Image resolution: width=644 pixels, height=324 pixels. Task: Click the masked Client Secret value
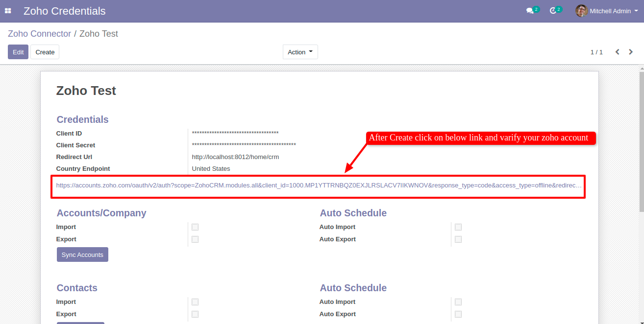(244, 145)
